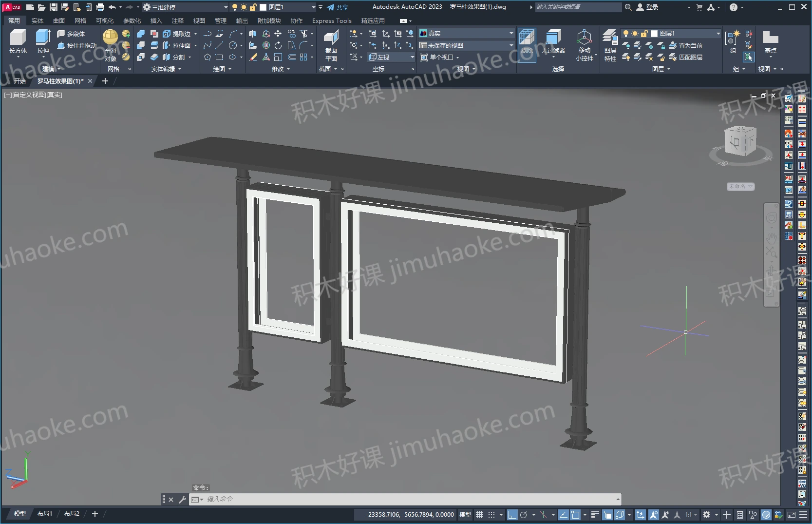The width and height of the screenshot is (812, 524).
Task: Click the white layer color swatch for 图层1
Action: 654,34
